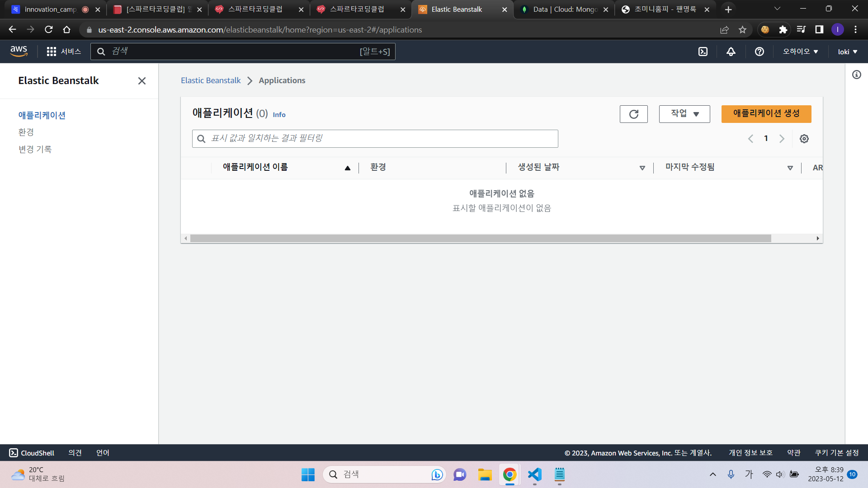Open the Ohio region dropdown

coord(801,52)
